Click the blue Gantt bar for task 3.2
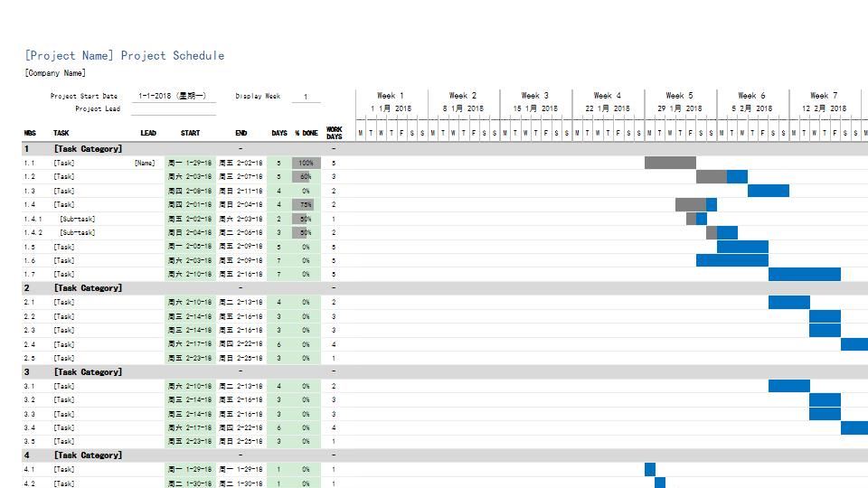Viewport: 868px width, 488px height. pyautogui.click(x=826, y=400)
